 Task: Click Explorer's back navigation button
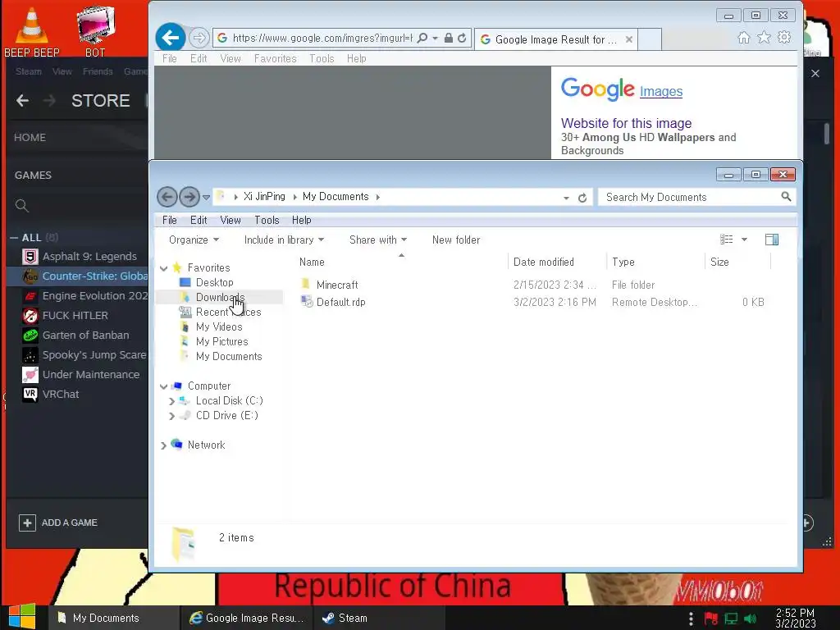tap(167, 197)
